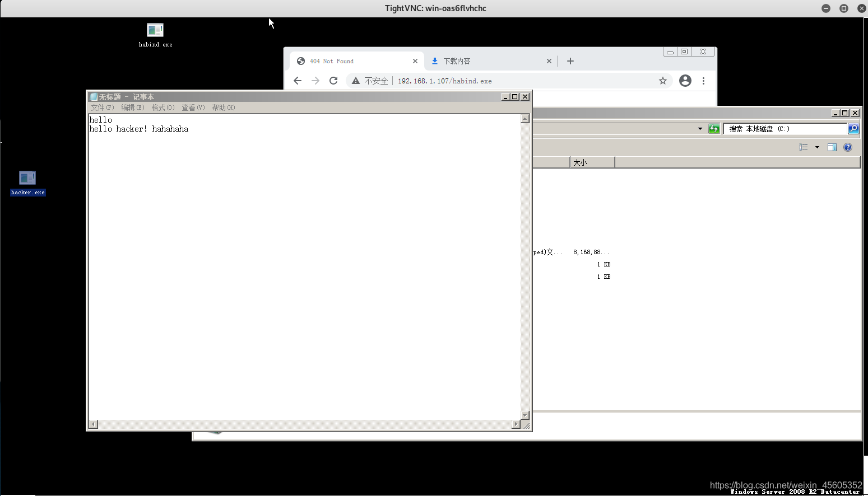Image resolution: width=868 pixels, height=496 pixels.
Task: Open habind.exe desktop icon
Action: 155,35
